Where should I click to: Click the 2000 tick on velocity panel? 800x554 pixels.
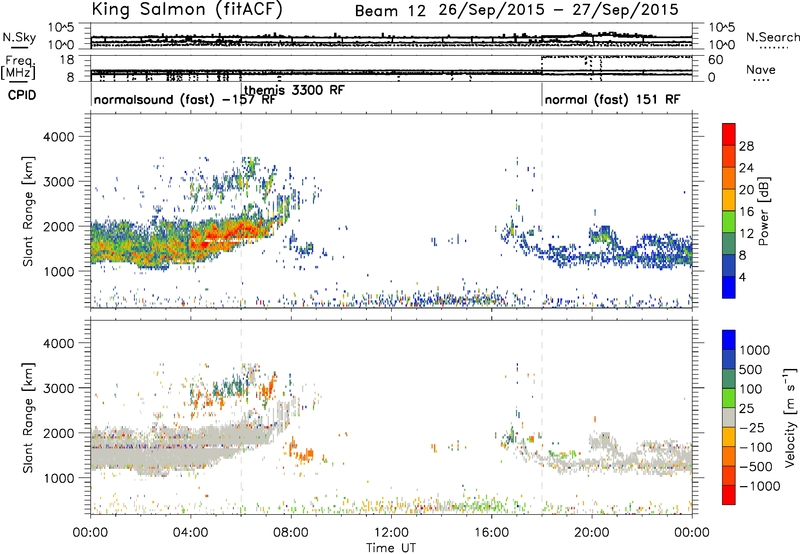[x=58, y=433]
